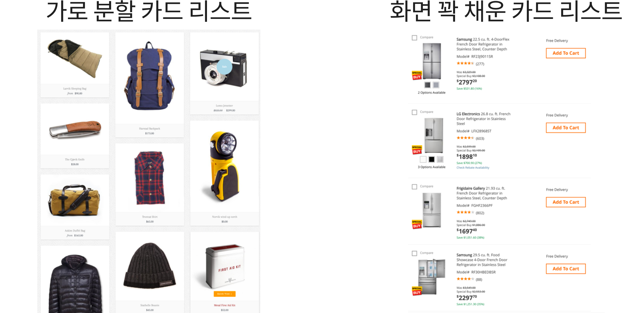Open the Larvik Sleeping Bag product image
Image resolution: width=644 pixels, height=313 pixels.
(x=75, y=58)
